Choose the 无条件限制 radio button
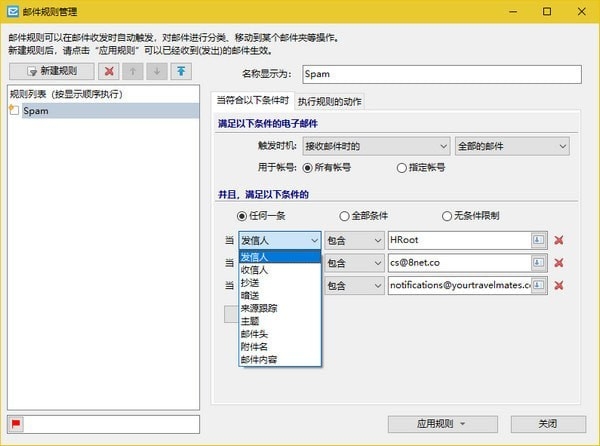Image resolution: width=600 pixels, height=446 pixels. tap(447, 216)
